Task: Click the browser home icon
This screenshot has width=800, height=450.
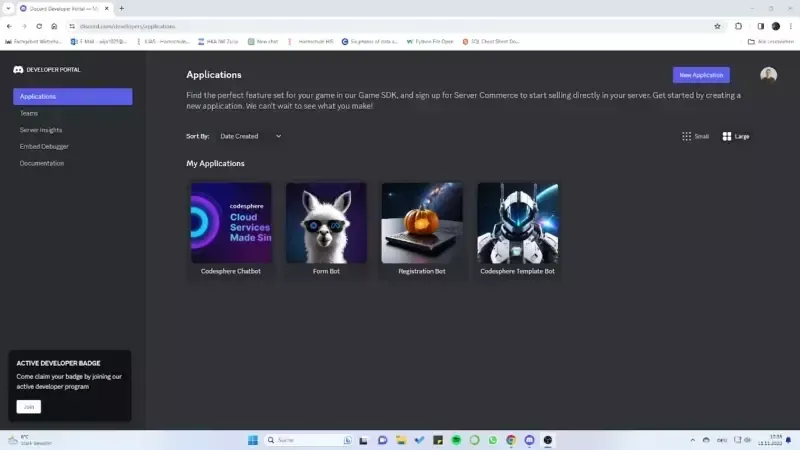Action: coord(54,26)
